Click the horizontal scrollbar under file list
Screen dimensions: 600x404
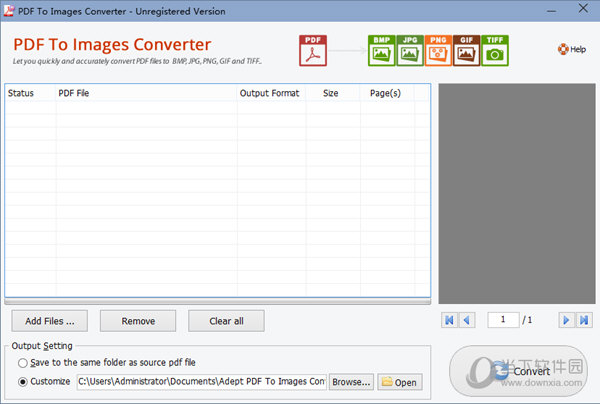217,302
